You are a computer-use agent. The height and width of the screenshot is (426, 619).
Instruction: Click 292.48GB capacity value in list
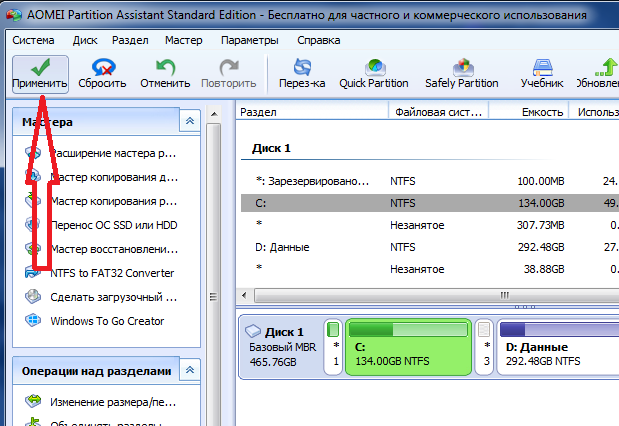coord(541,247)
